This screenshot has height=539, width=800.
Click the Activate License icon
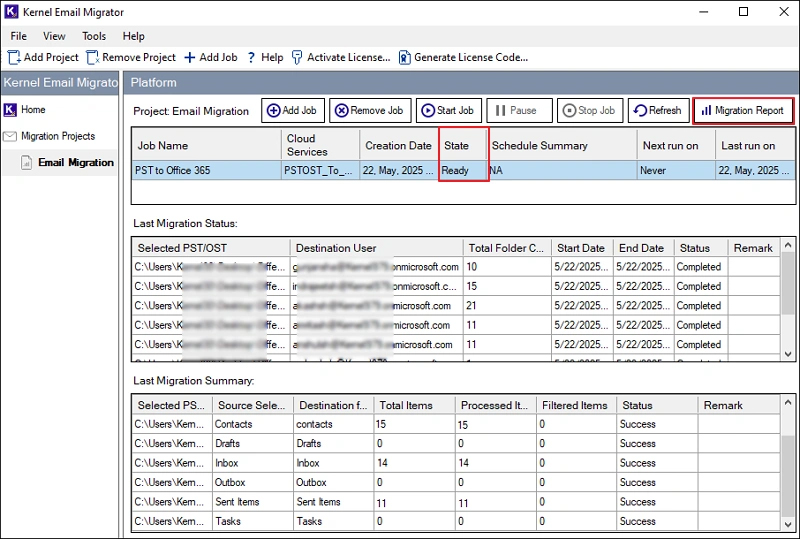click(296, 57)
